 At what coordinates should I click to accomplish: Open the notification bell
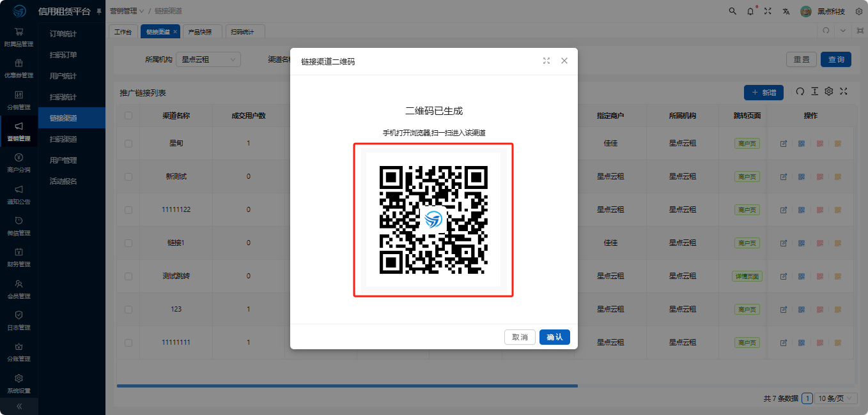[x=750, y=11]
